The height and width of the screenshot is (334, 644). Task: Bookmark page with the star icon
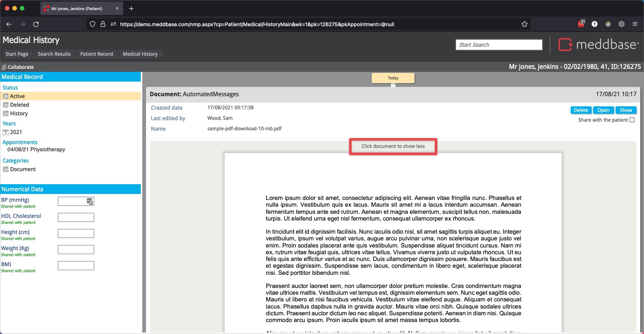[x=524, y=24]
